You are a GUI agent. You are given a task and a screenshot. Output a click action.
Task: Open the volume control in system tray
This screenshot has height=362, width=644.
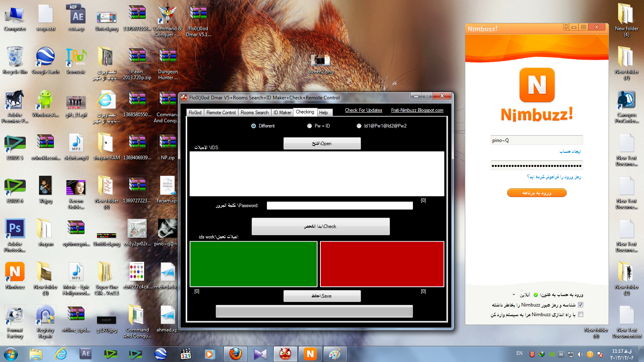click(580, 354)
